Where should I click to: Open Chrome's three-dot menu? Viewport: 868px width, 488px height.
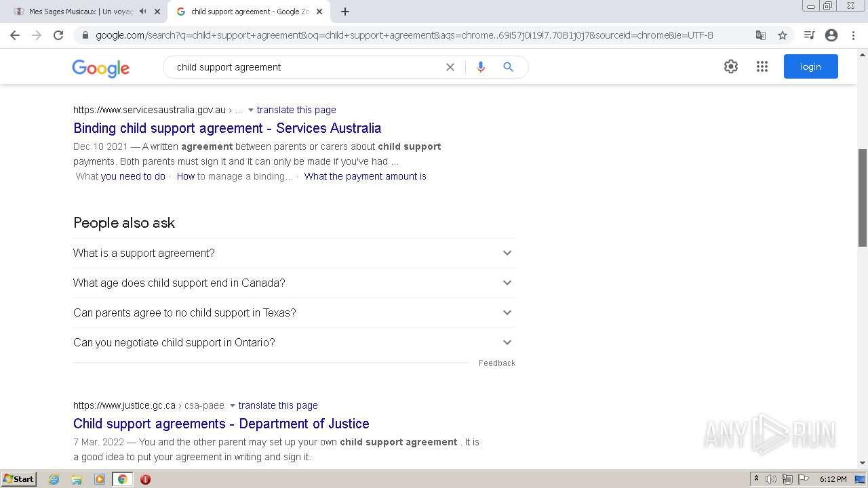click(x=853, y=35)
